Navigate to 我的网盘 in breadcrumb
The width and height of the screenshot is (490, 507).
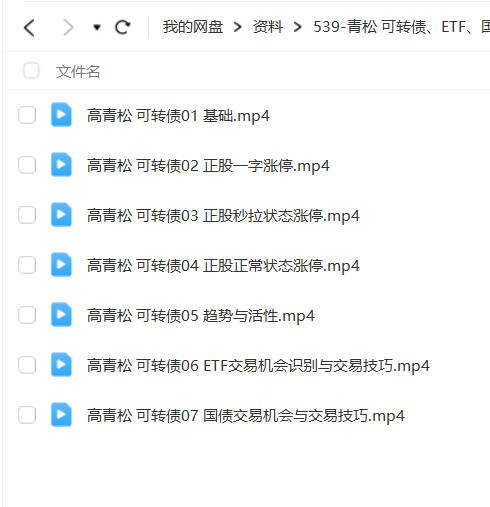193,27
